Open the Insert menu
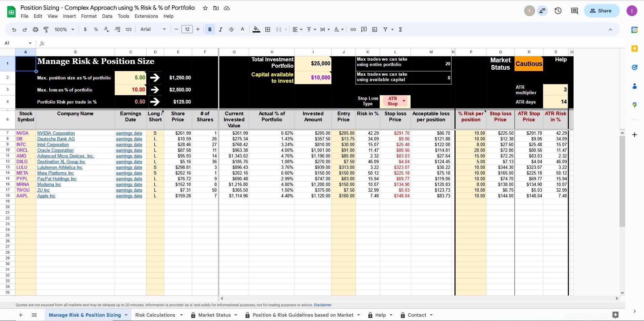Screen dimensions: 644x321 click(69, 16)
